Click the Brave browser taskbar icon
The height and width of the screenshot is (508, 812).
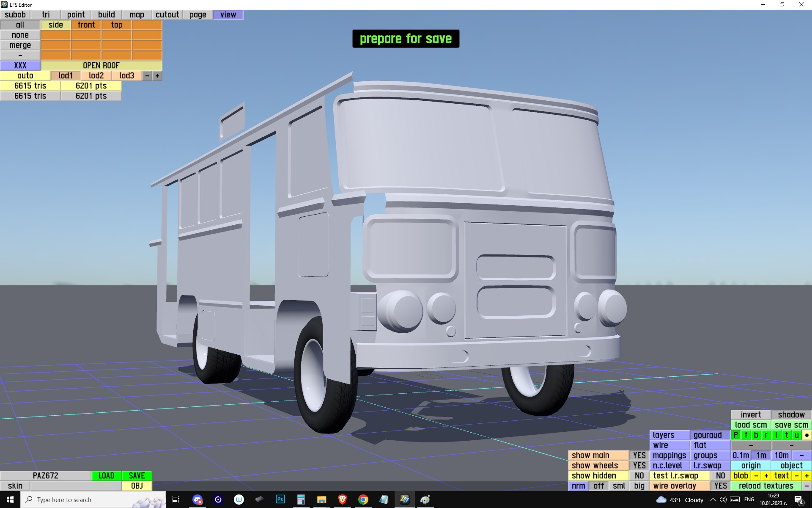(x=343, y=500)
